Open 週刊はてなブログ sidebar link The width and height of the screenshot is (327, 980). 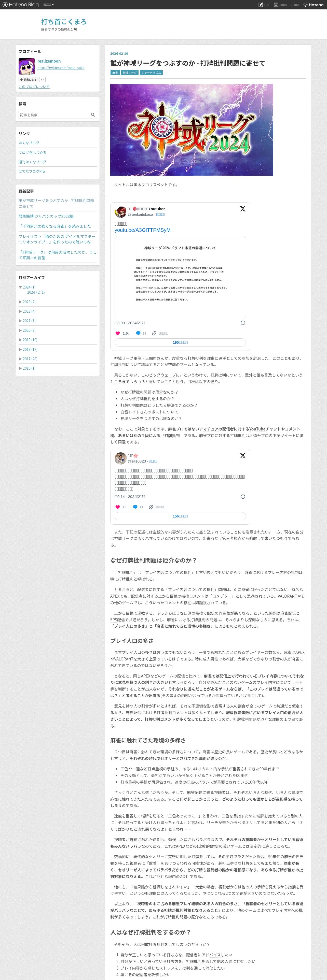(x=32, y=162)
